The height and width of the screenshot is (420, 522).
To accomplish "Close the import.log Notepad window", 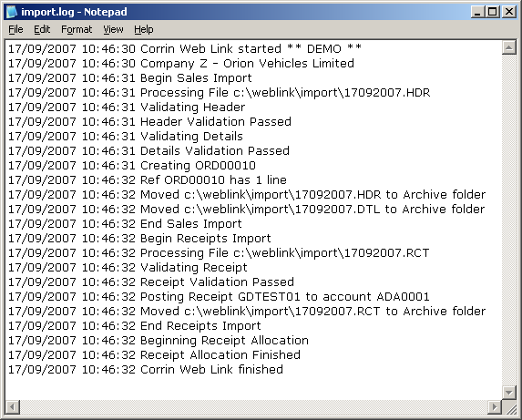I will pyautogui.click(x=509, y=12).
